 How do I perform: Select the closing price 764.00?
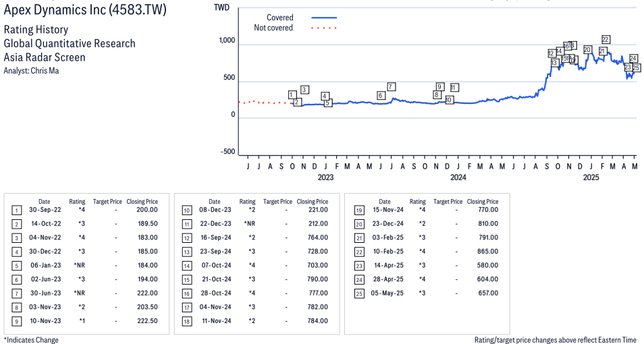click(x=318, y=237)
